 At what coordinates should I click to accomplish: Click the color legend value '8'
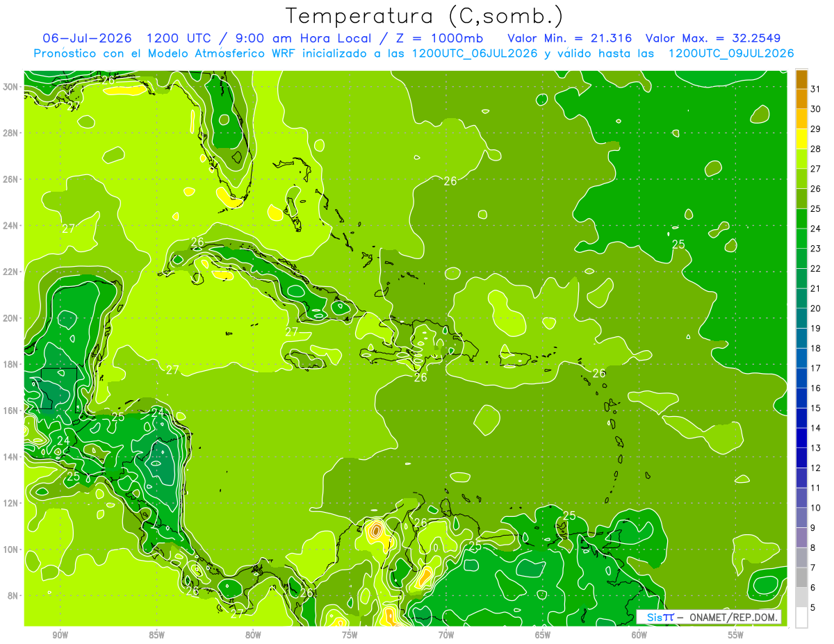813,548
